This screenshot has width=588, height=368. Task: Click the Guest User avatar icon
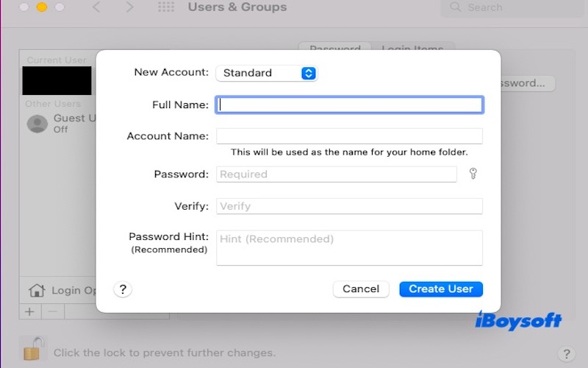[x=37, y=123]
